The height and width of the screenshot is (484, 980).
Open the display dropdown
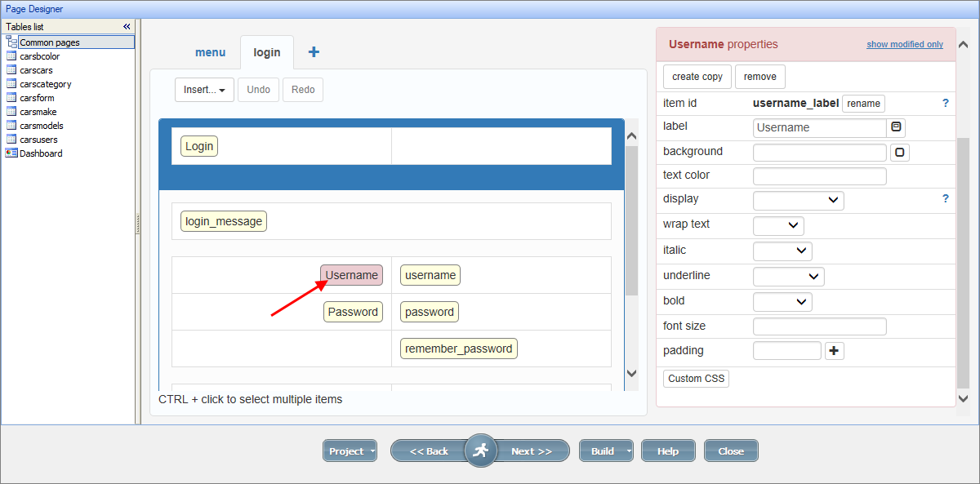(x=798, y=200)
